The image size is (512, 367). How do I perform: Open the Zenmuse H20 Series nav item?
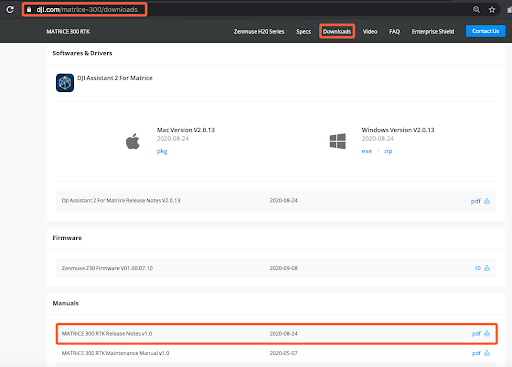(259, 32)
